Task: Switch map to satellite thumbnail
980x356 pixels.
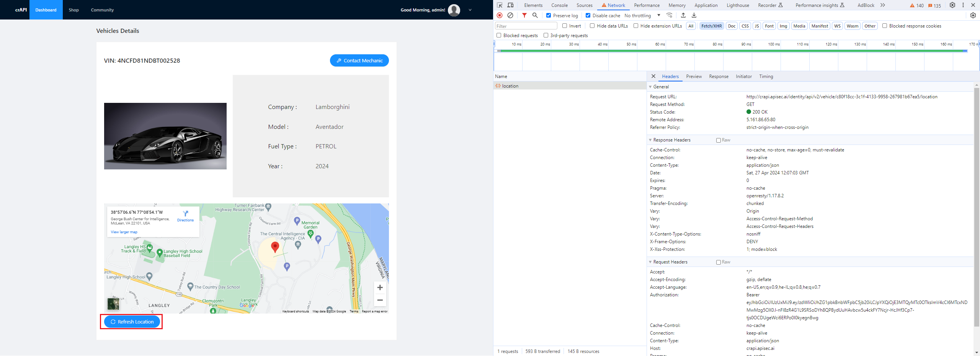Action: (x=113, y=304)
